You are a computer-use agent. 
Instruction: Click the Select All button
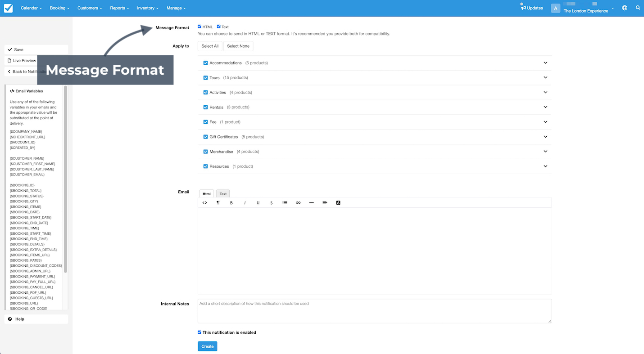(x=210, y=46)
